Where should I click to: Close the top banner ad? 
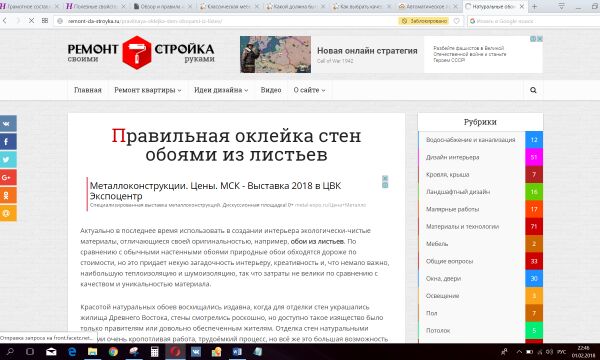[x=540, y=39]
